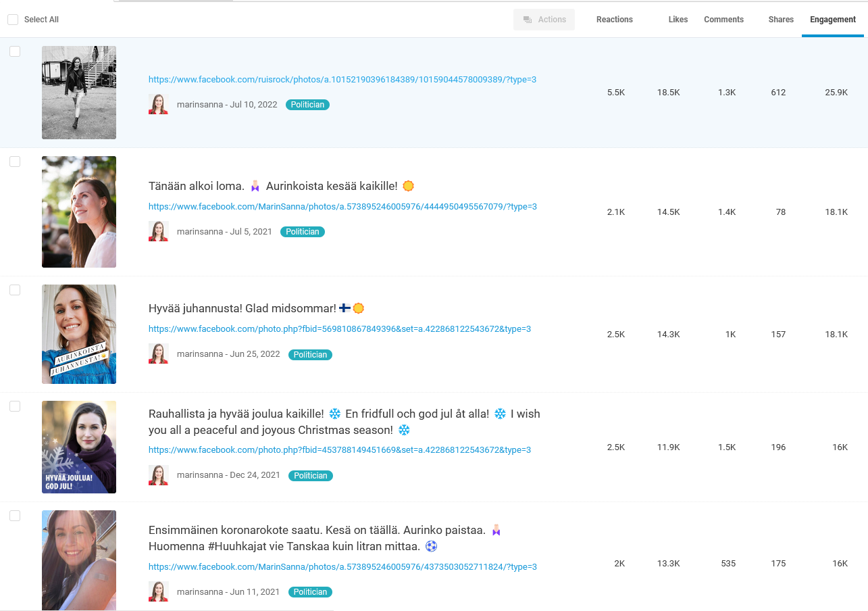Open the Hyvää Joulua snowflake thumbnail
Viewport: 868px width, 611px height.
[x=79, y=447]
